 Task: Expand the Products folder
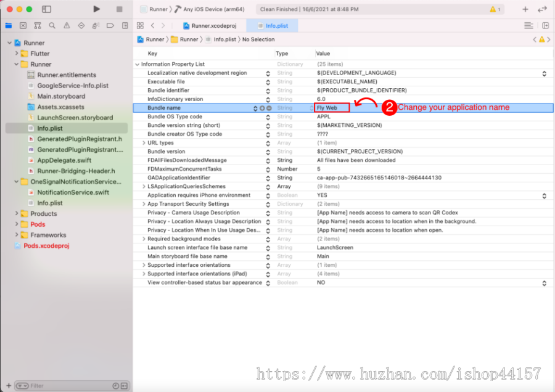pyautogui.click(x=17, y=213)
